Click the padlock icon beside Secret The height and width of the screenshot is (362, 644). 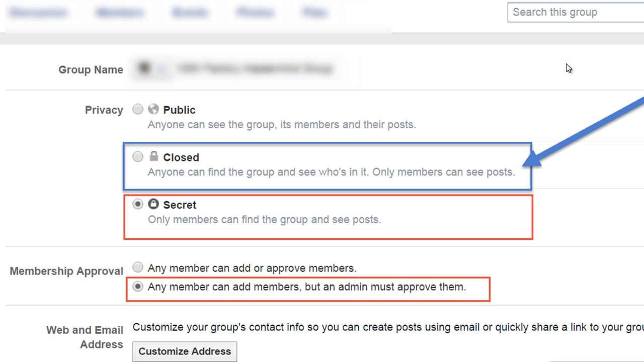153,204
